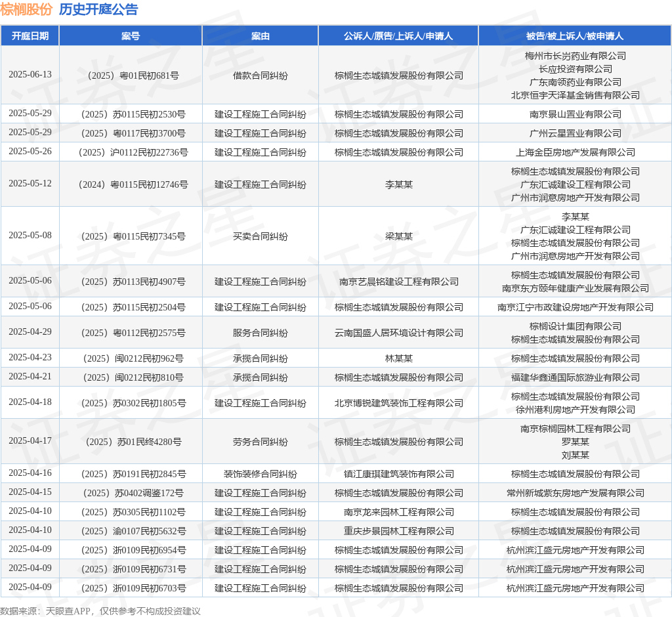This screenshot has height=617, width=672.
Task: Click plaintiff 南京龙来园林工程有限公司
Action: pyautogui.click(x=398, y=512)
